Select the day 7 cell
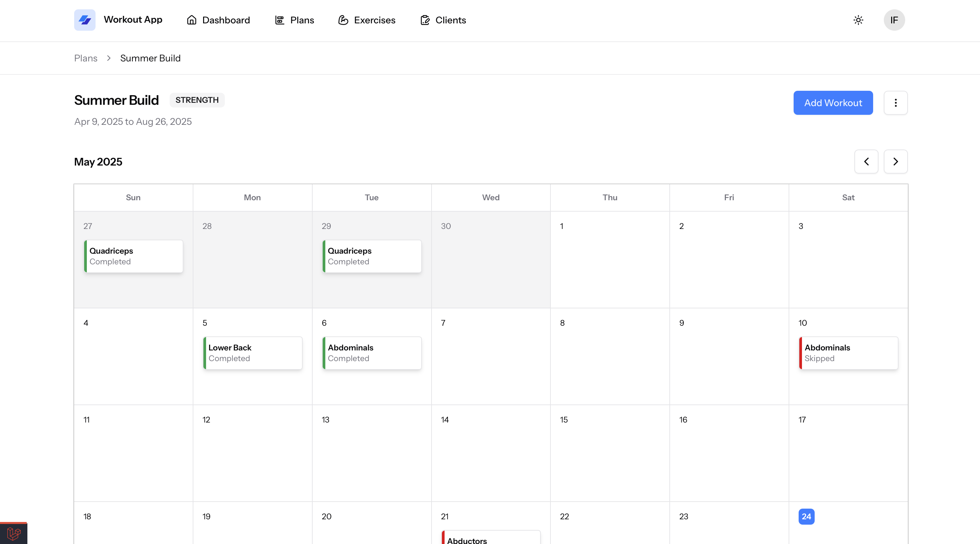 tap(491, 356)
